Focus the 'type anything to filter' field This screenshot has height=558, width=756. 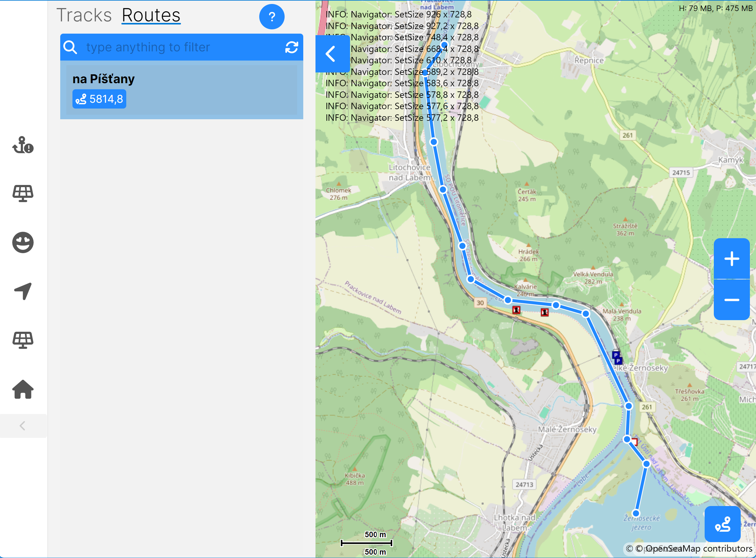coord(182,47)
